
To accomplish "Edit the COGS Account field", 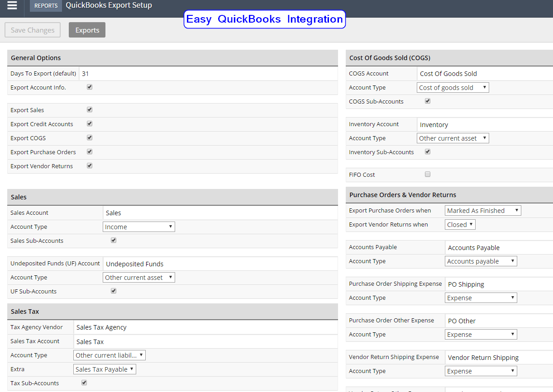I will (485, 74).
